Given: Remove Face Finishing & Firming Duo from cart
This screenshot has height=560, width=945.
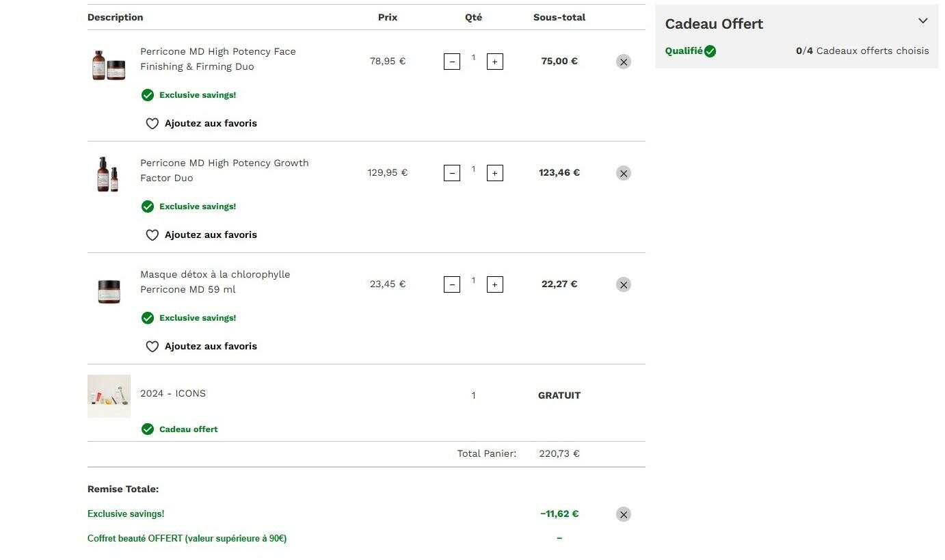Looking at the screenshot, I should (623, 62).
